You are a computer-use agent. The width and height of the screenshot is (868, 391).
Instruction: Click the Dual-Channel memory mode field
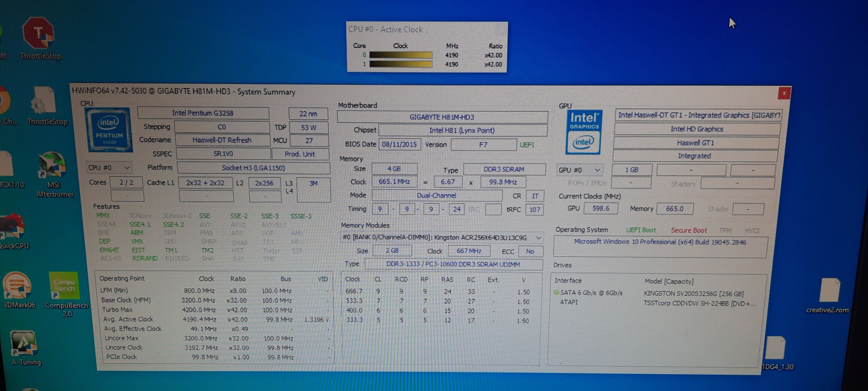(437, 195)
